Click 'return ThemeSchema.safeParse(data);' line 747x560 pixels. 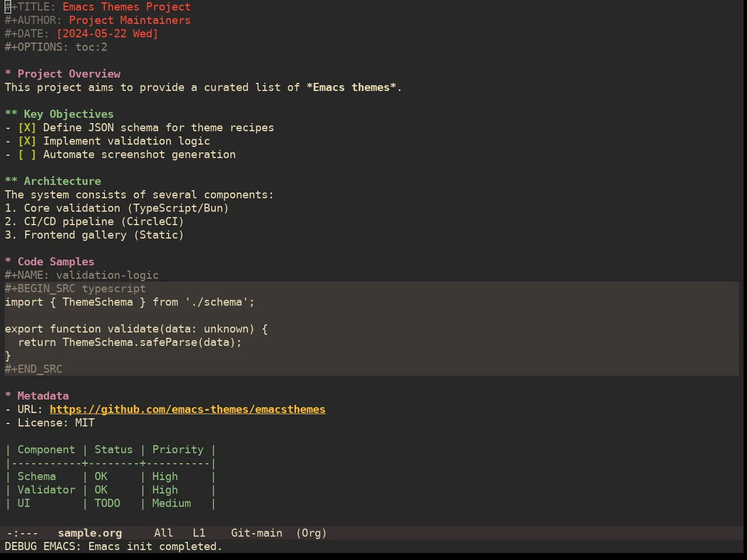tap(130, 342)
